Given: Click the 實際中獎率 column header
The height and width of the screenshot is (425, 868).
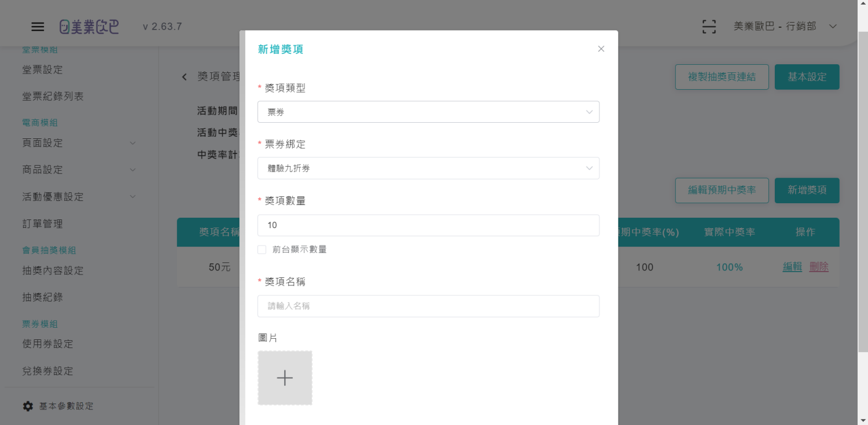Looking at the screenshot, I should click(730, 232).
